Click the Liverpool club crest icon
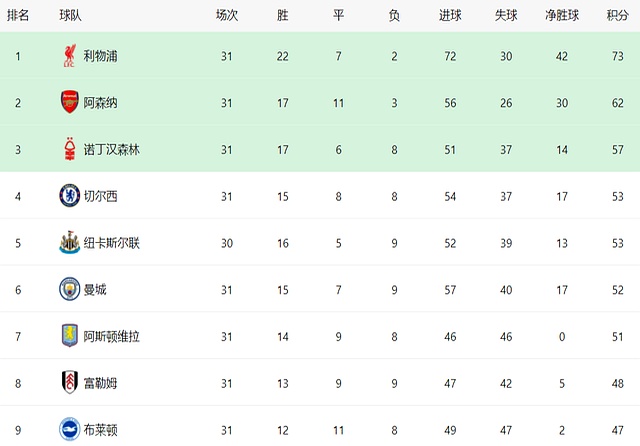The height and width of the screenshot is (446, 640). pos(68,56)
